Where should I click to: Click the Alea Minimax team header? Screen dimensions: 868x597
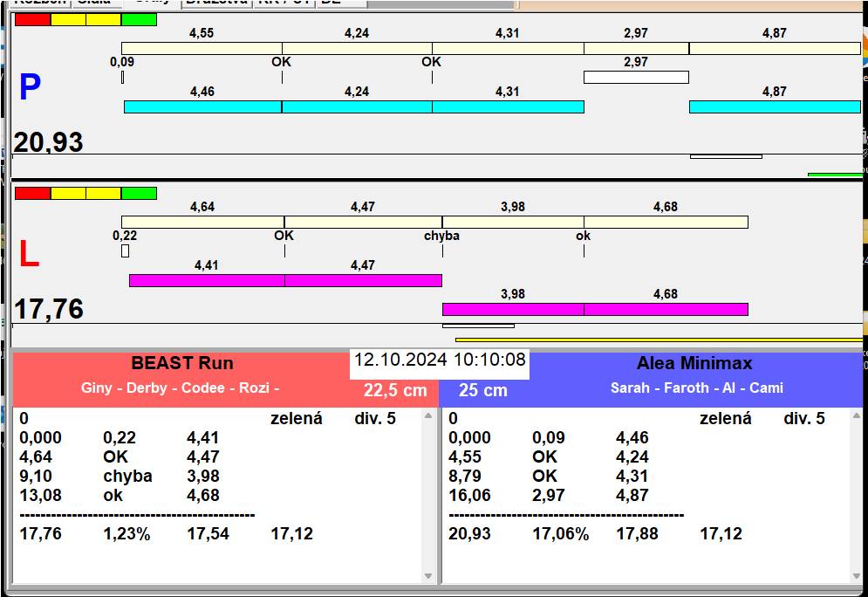click(x=694, y=363)
